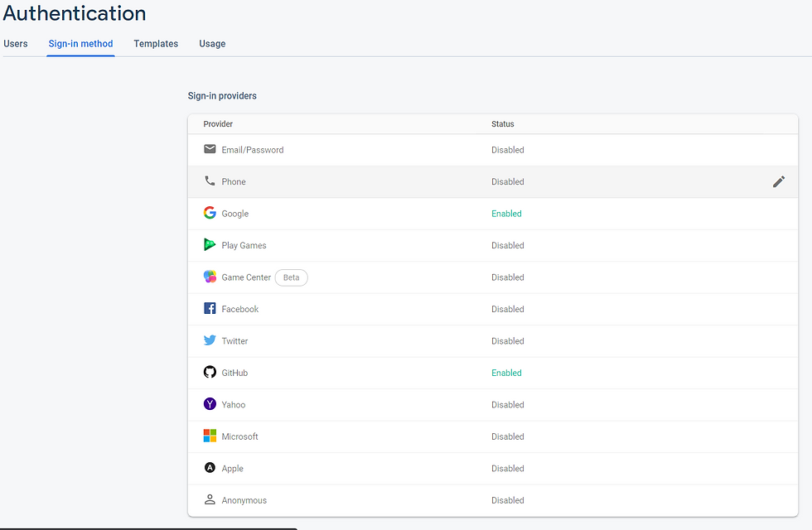This screenshot has height=530, width=812.
Task: Click the Beta badge next to Game Center
Action: [x=291, y=277]
